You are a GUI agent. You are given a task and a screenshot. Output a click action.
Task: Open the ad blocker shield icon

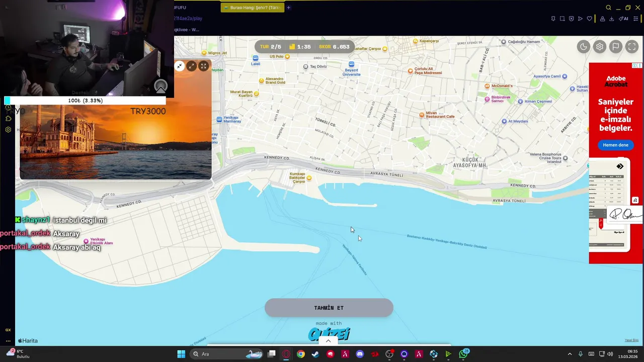tap(571, 19)
